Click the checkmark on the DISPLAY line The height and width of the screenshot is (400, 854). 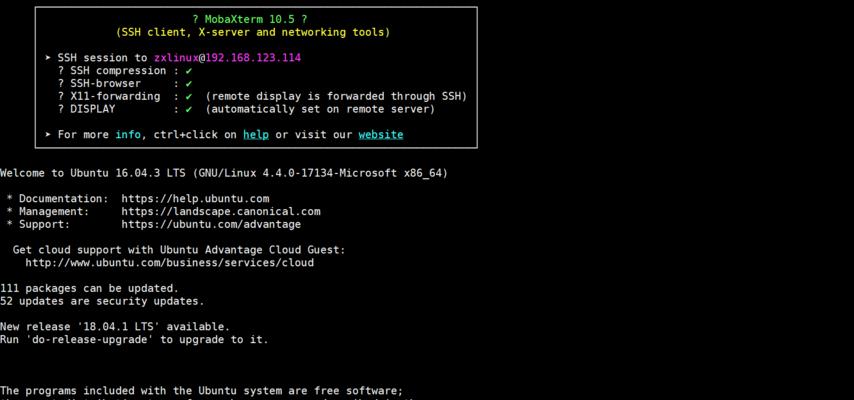188,110
